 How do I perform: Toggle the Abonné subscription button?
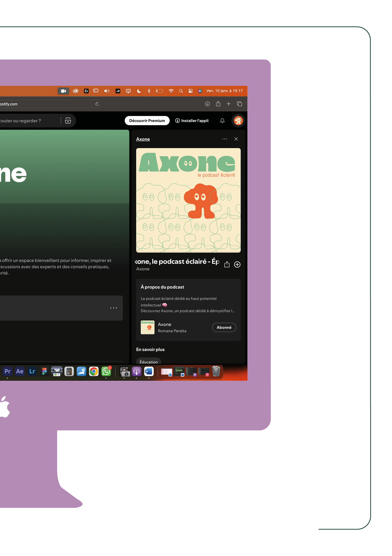click(224, 327)
